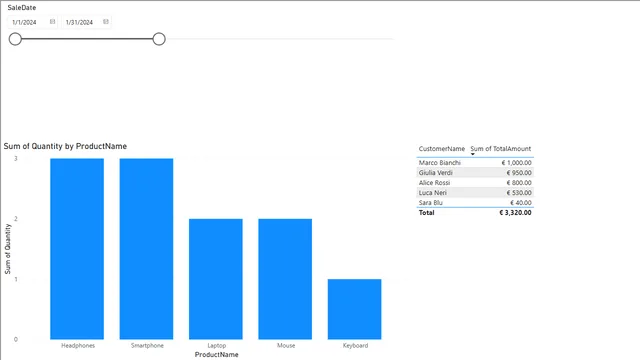Click the Headphones axis label

click(x=78, y=345)
